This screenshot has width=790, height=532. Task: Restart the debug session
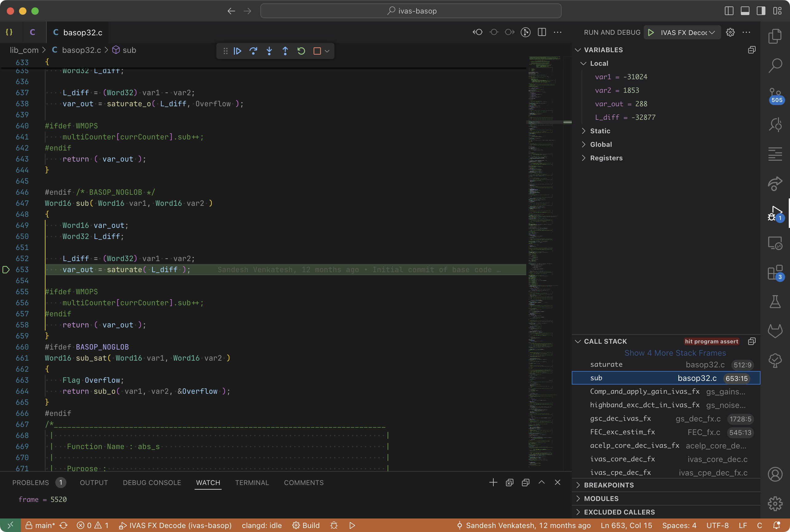(301, 51)
